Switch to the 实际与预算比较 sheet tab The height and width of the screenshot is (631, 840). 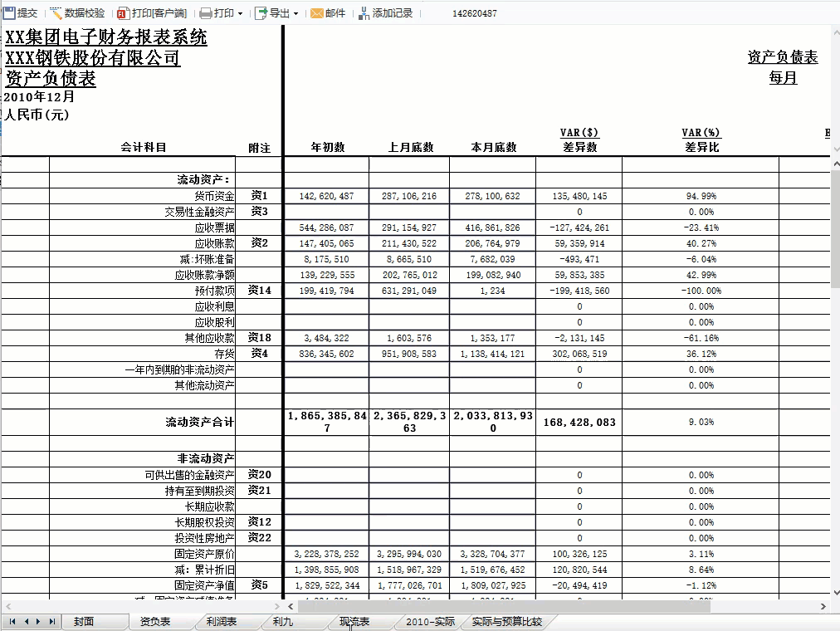[507, 621]
